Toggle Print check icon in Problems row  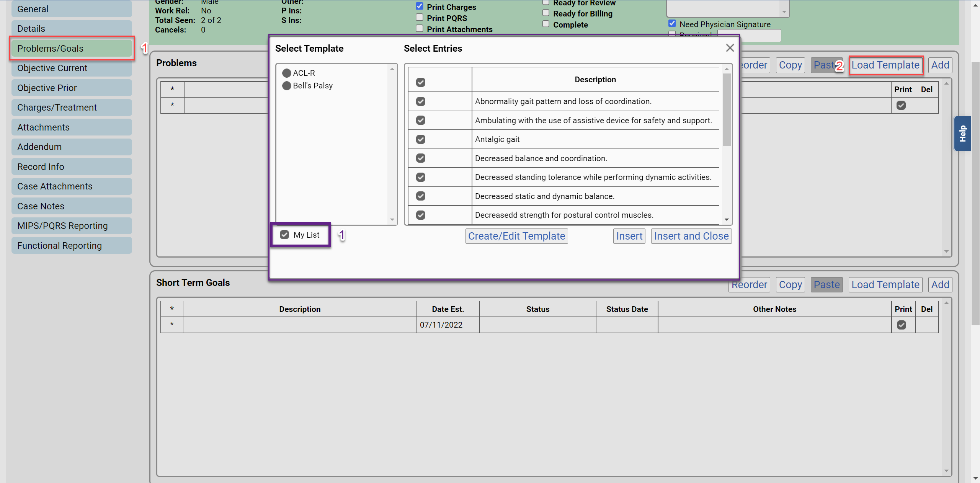click(x=901, y=105)
